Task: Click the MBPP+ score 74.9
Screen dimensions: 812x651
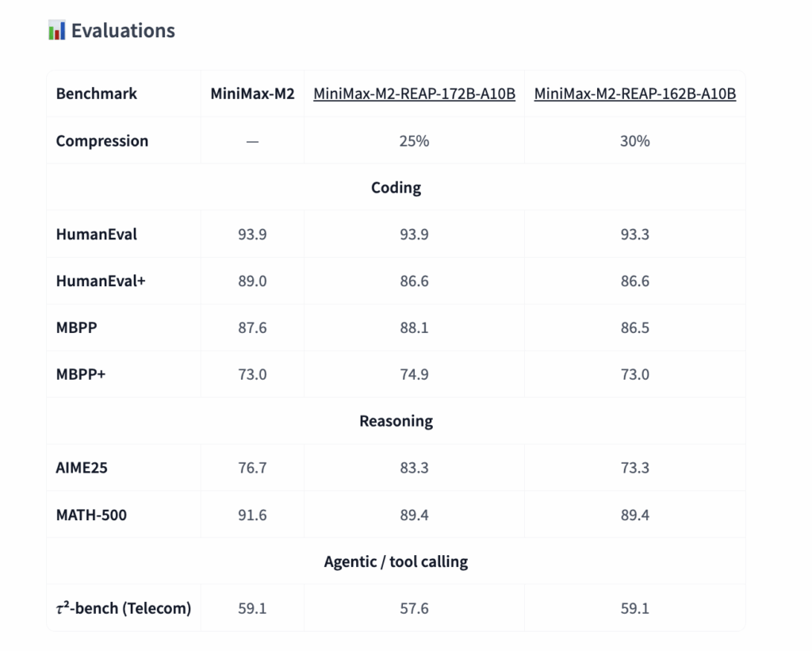Action: click(x=414, y=374)
